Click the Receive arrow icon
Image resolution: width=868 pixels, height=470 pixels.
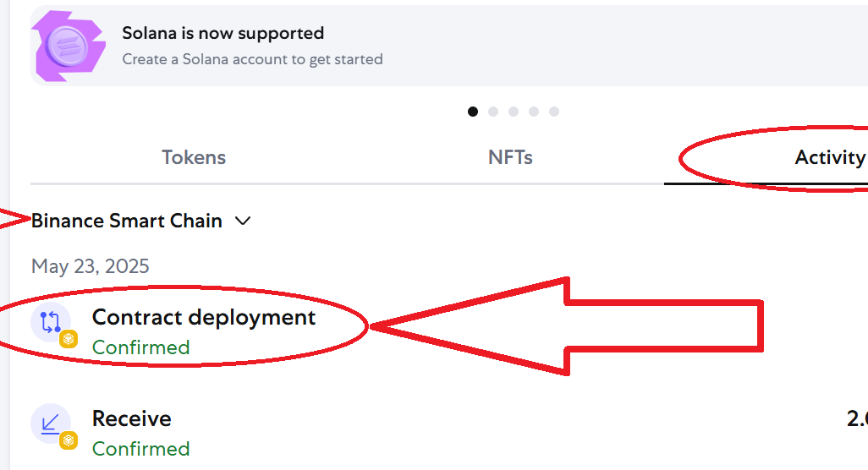pyautogui.click(x=51, y=424)
